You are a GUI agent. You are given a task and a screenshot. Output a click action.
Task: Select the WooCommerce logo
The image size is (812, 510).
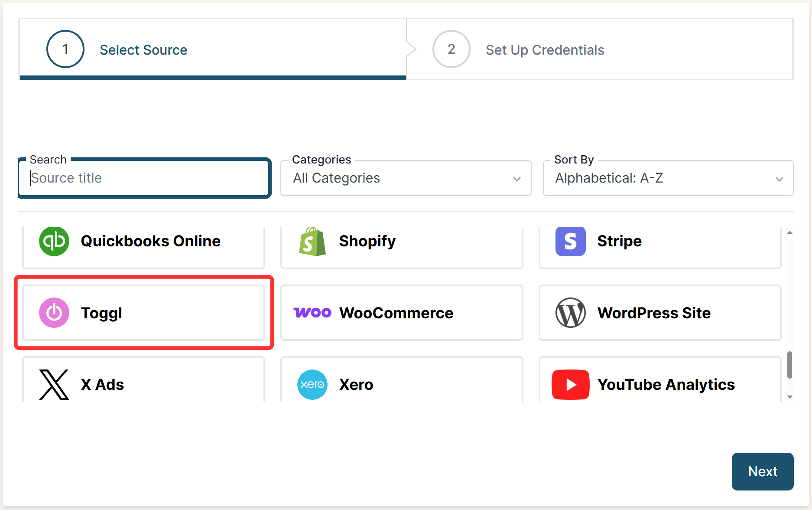pos(312,312)
